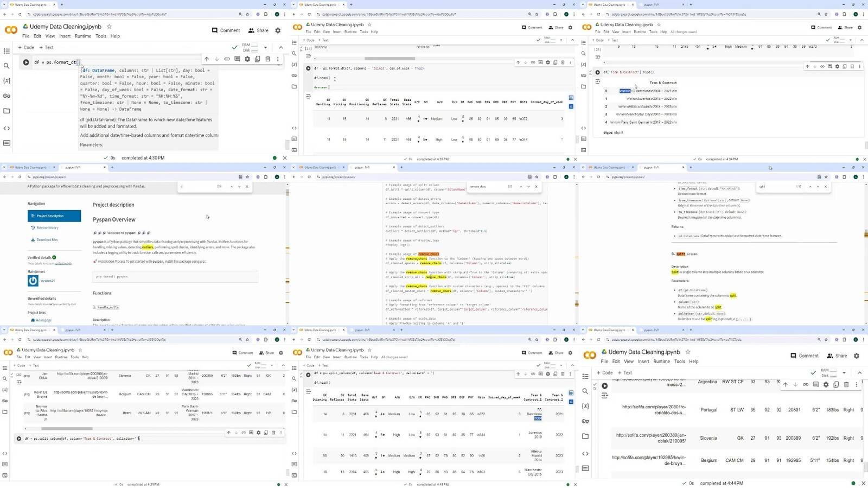
Task: Mirror format_dt cell in tab icon
Action: point(257,59)
